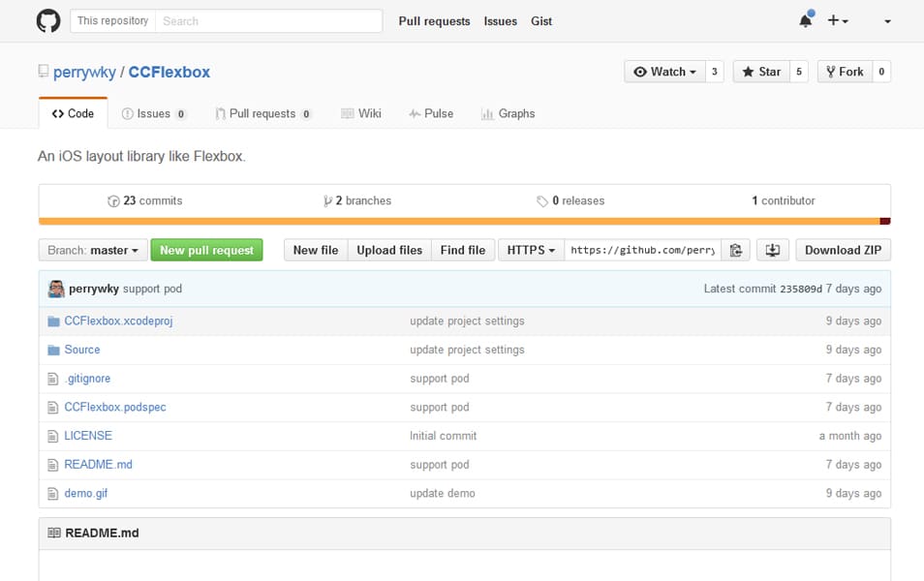Image resolution: width=924 pixels, height=581 pixels.
Task: Click the New pull request button
Action: pos(207,250)
